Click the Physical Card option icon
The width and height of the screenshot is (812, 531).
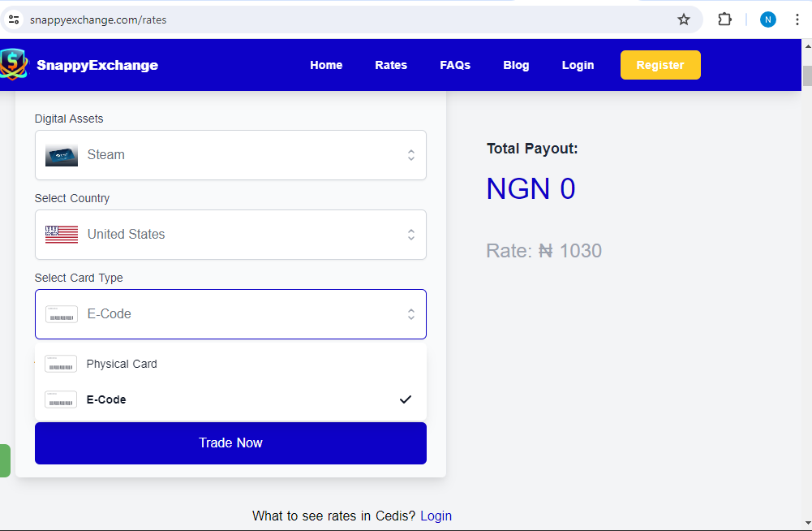coord(61,364)
